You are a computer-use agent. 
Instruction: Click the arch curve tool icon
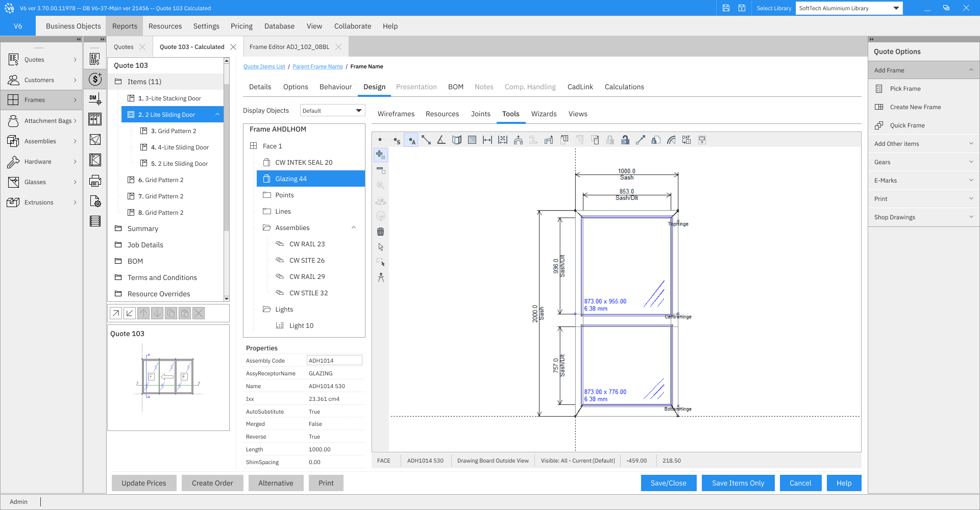[x=518, y=140]
